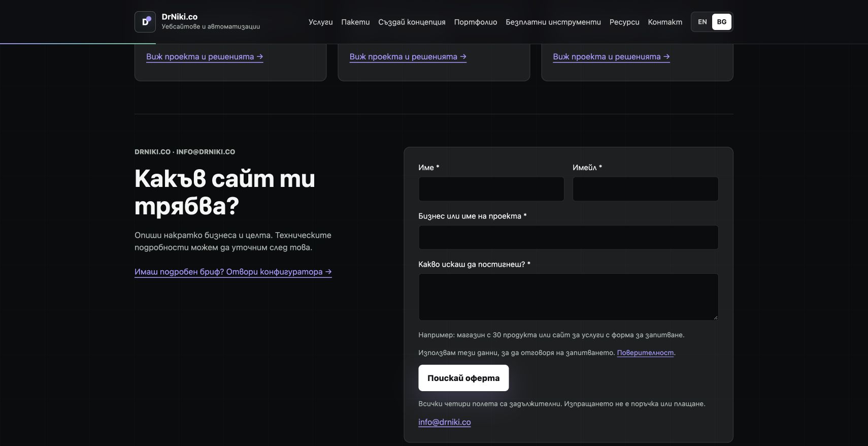Open the Отвори конфигуратора brief link
The image size is (868, 446).
[x=233, y=272]
